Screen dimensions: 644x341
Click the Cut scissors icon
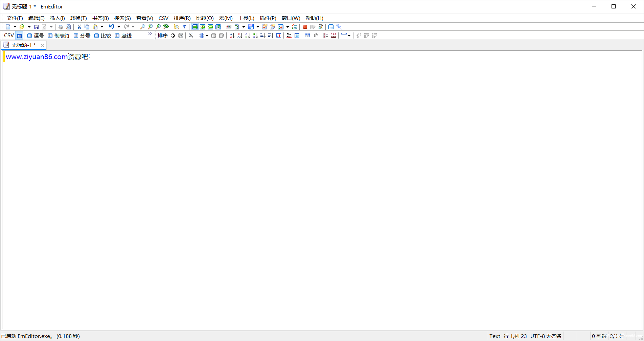(x=79, y=27)
